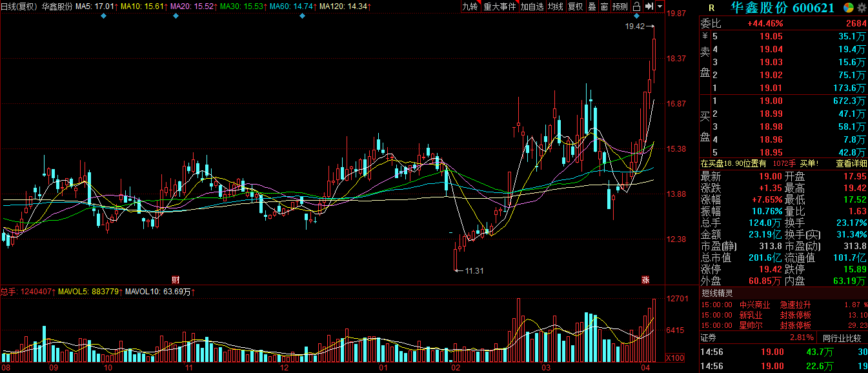This screenshot has height=373, width=868.
Task: Click the lock icon in chart toolbar
Action: coord(637,6)
